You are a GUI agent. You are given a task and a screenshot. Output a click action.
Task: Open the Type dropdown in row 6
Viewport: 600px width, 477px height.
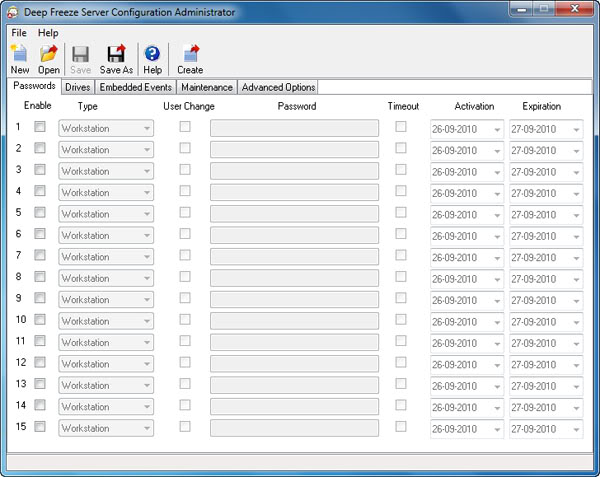point(106,235)
